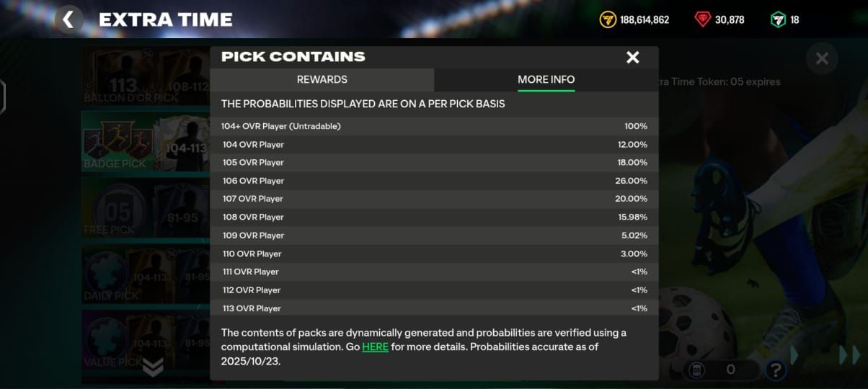868x389 pixels.
Task: Click the double right arrow icon
Action: tap(850, 355)
